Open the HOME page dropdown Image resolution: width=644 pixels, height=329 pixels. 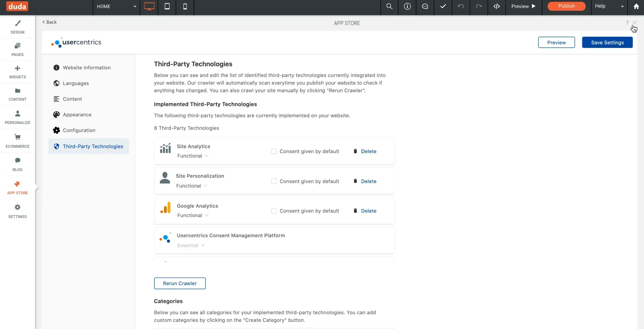click(x=116, y=6)
